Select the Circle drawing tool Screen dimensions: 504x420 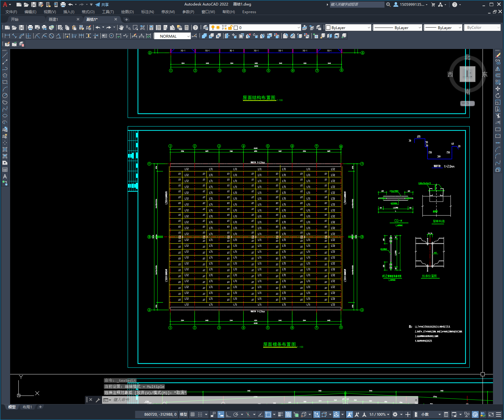tap(5, 96)
